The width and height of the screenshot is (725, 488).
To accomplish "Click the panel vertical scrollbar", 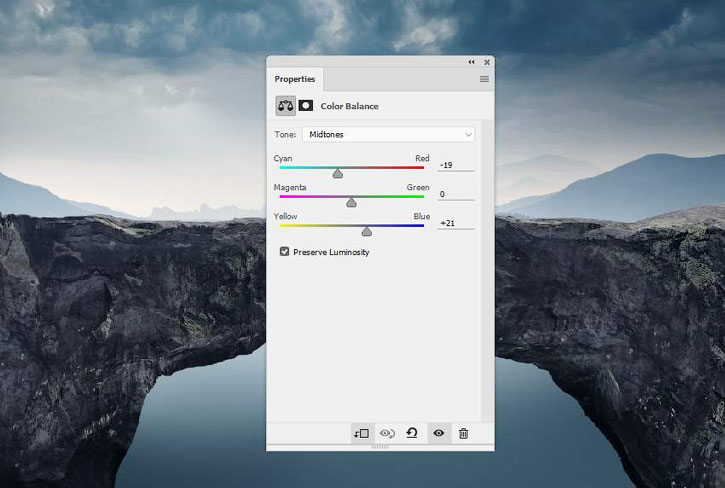I will coord(485,271).
